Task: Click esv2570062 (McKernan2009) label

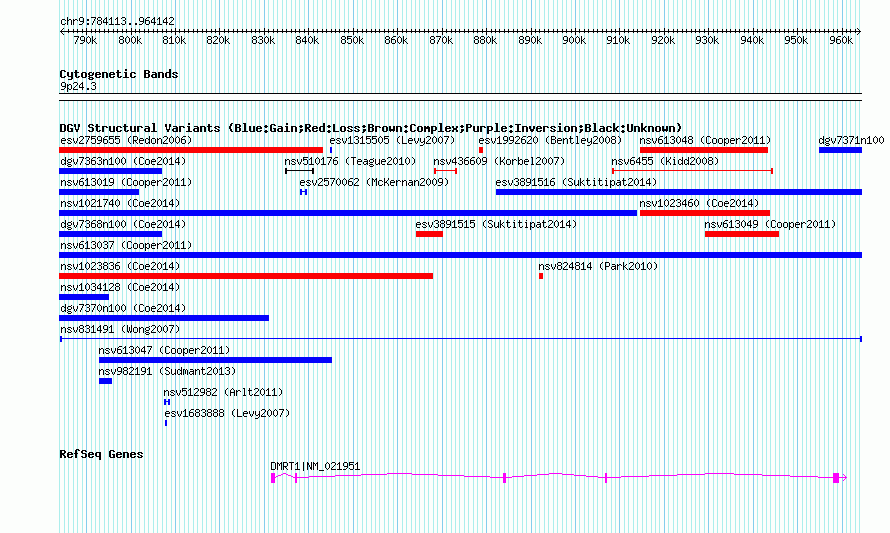Action: 374,182
